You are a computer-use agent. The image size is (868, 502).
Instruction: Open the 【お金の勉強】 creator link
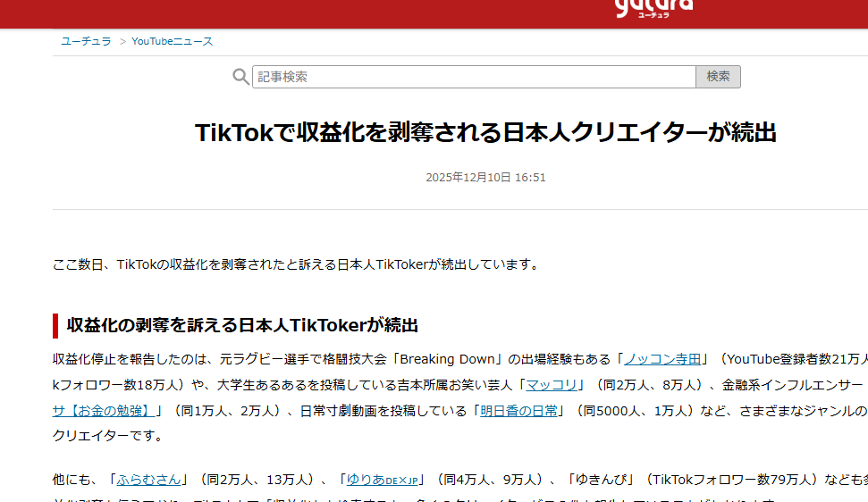click(x=104, y=411)
